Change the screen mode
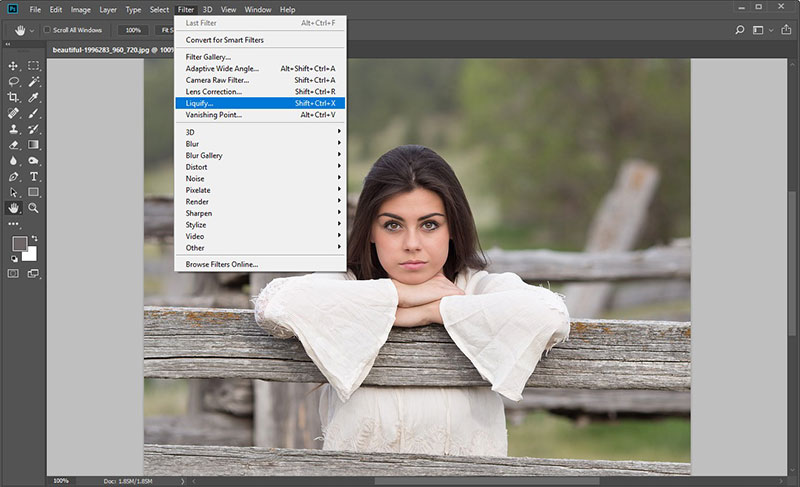 33,273
